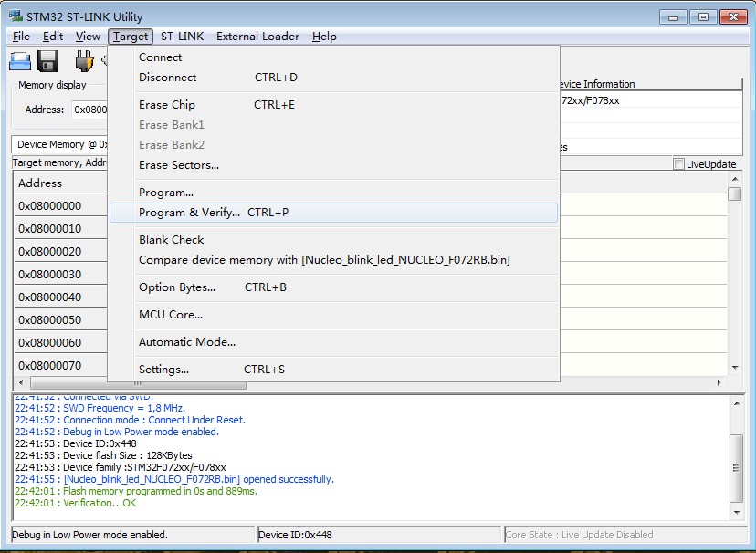
Task: Open Option Bytes... from menu
Action: coord(333,287)
